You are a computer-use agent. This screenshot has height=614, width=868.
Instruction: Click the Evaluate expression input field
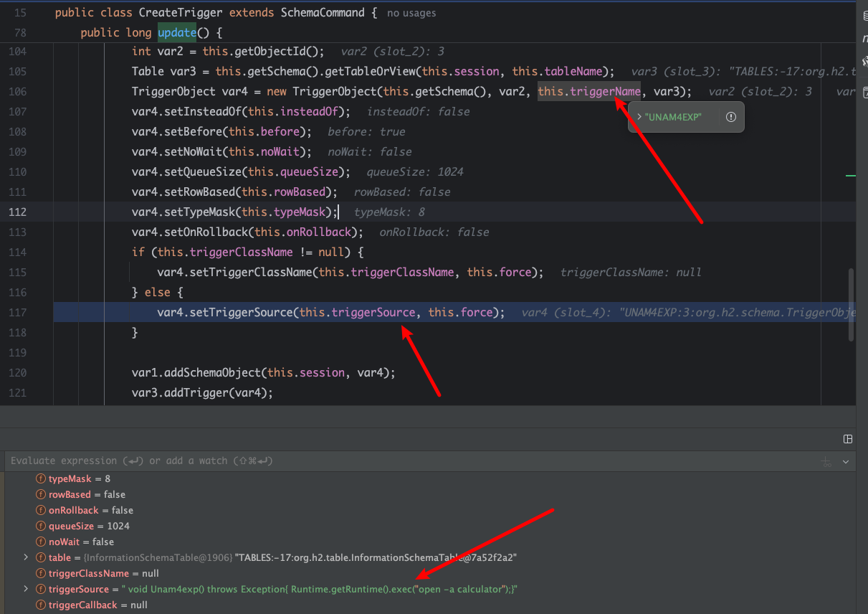358,461
